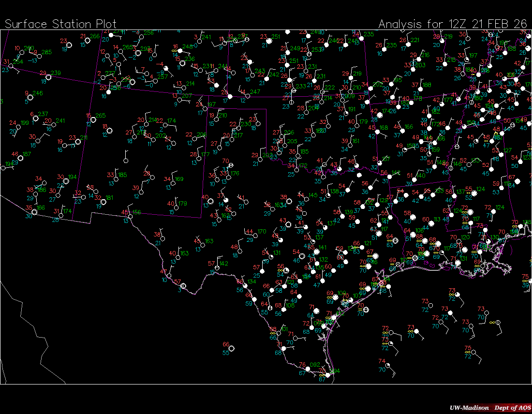Click the Surface Station Plot title

[x=60, y=24]
